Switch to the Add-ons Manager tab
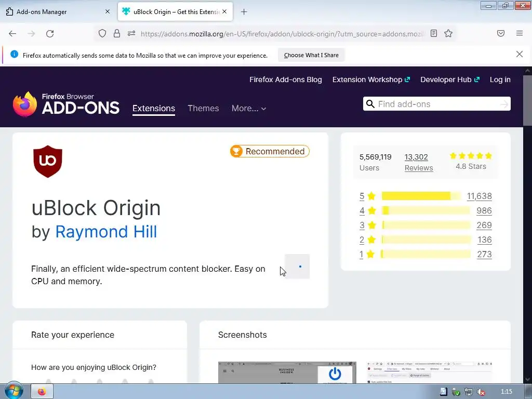 58,12
